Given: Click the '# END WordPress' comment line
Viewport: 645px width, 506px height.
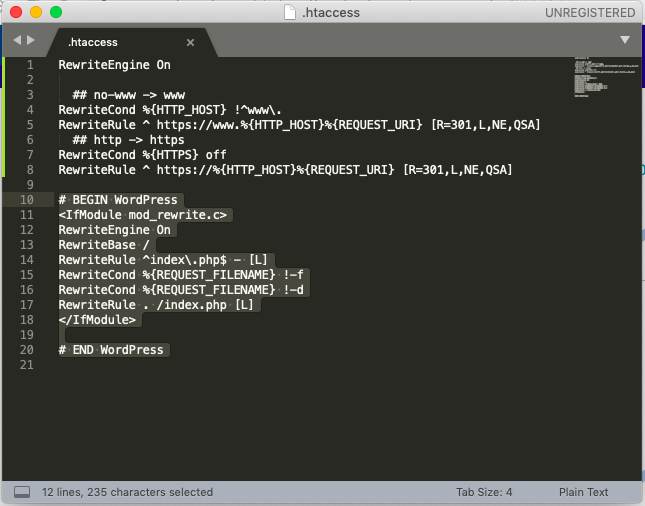Looking at the screenshot, I should click(x=110, y=350).
